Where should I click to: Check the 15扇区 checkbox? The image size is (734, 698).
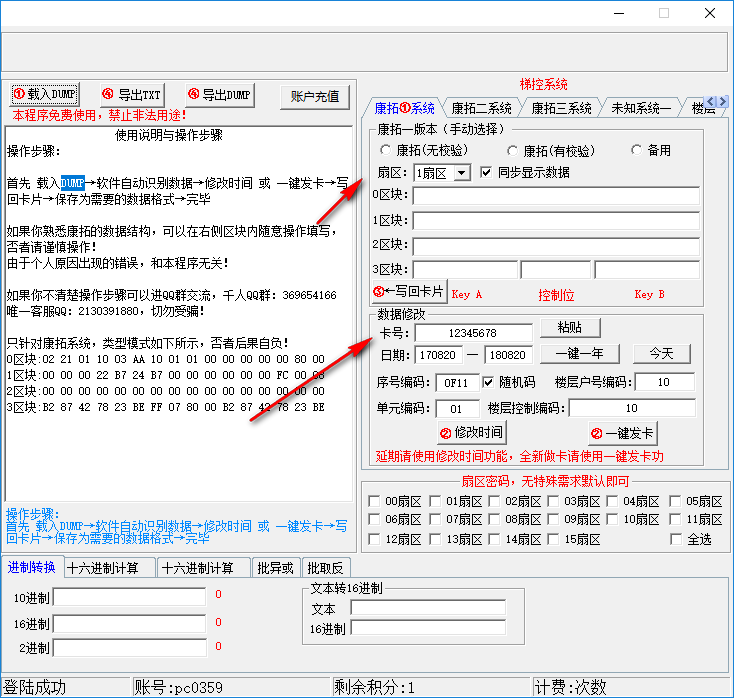click(x=553, y=540)
